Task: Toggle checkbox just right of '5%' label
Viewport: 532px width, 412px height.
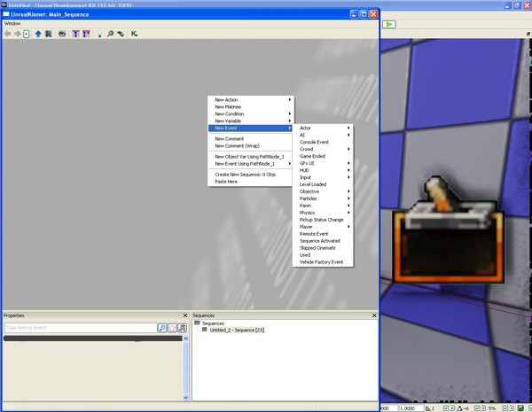Action: [505, 408]
